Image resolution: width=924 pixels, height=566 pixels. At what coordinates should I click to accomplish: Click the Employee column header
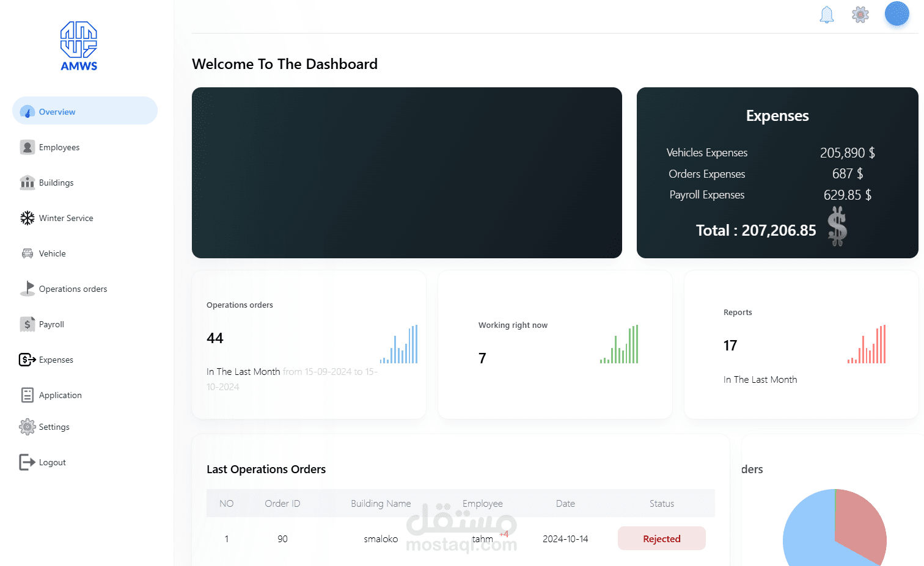click(483, 504)
